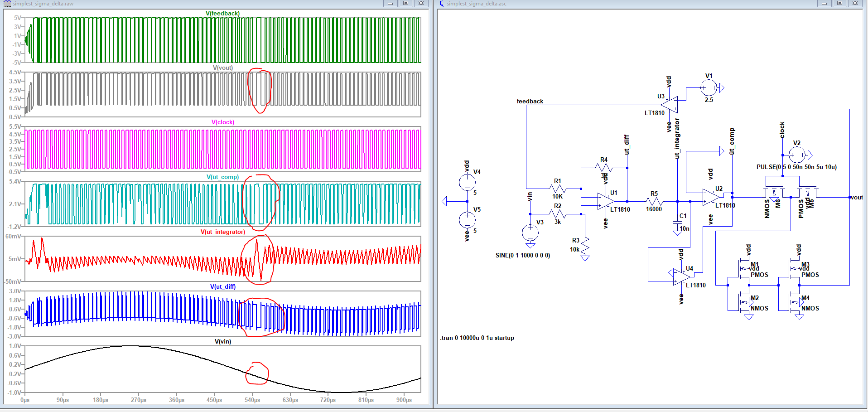Click the V(feedback) trace label
The height and width of the screenshot is (412, 868).
(222, 13)
